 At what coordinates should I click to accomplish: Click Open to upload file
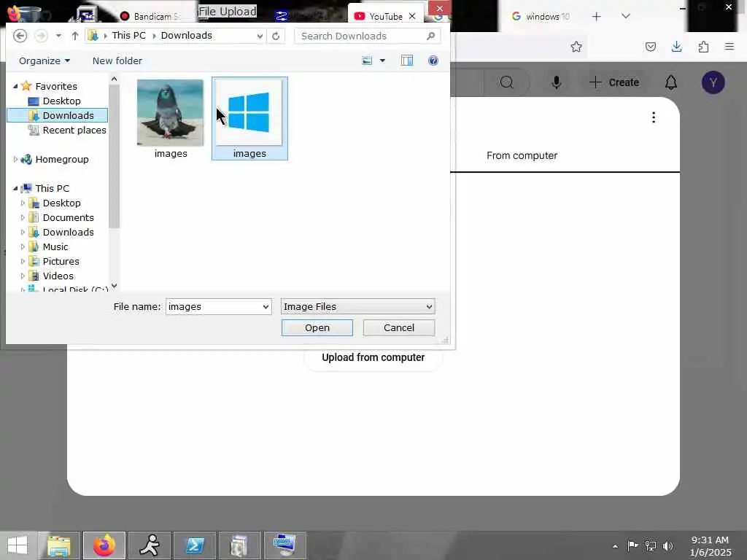[x=317, y=327]
